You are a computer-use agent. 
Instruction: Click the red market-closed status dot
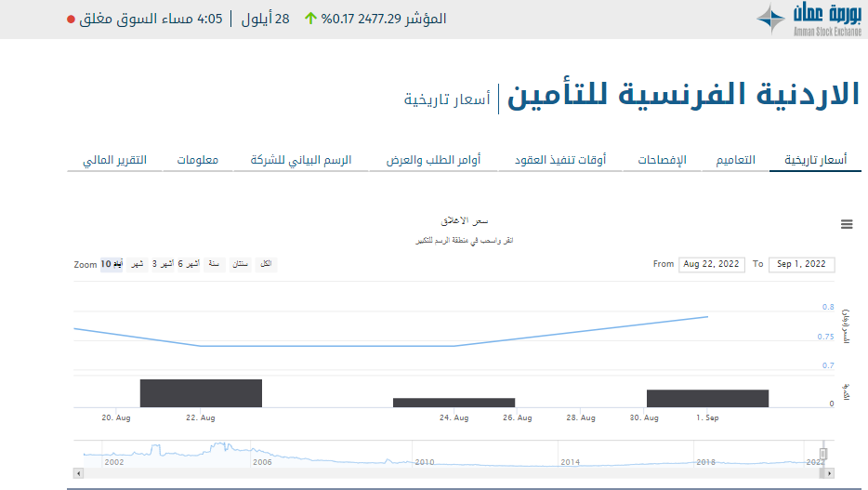[71, 20]
